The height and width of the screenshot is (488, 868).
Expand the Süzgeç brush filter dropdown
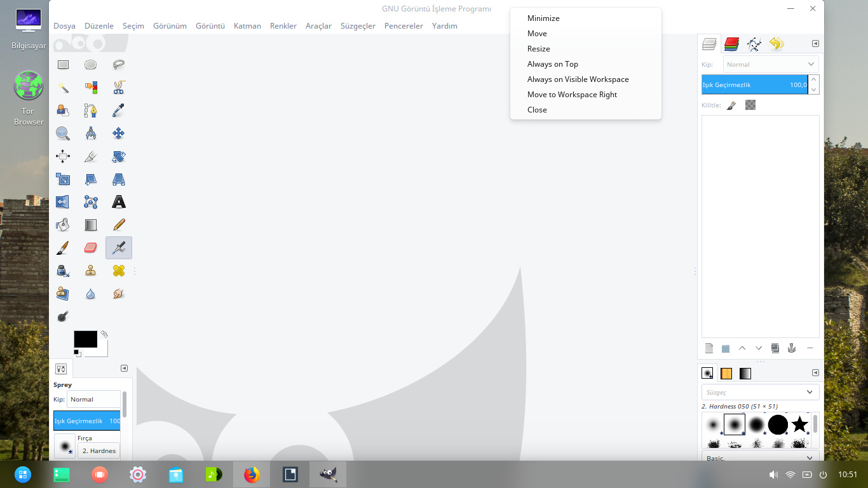coord(760,392)
